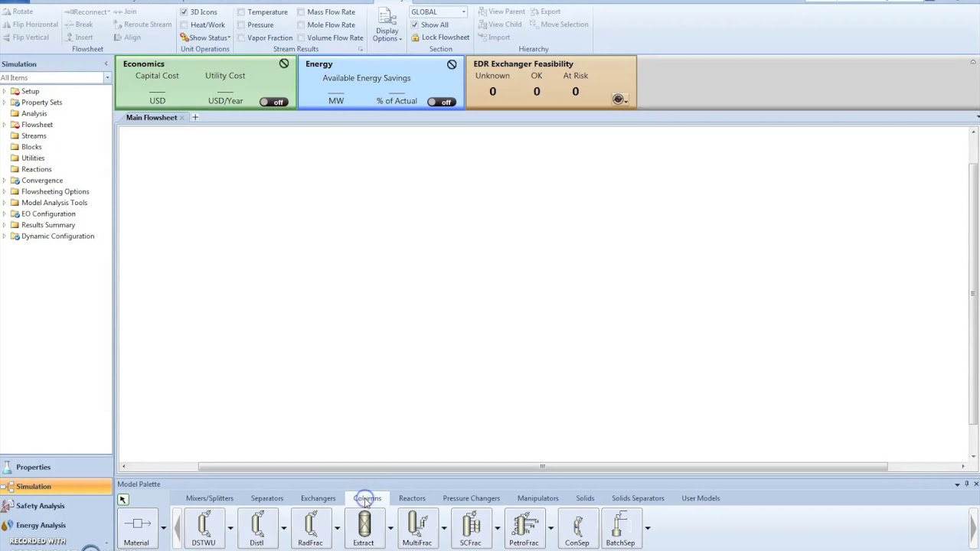Switch to the Reactors palette tab
The height and width of the screenshot is (551, 980).
pyautogui.click(x=412, y=498)
